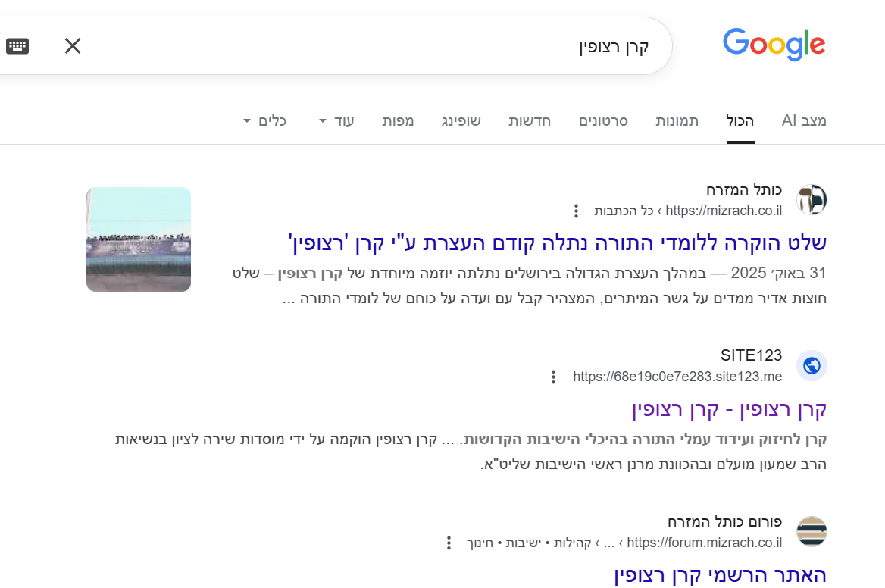Click the Google logo
This screenshot has height=588, width=885.
click(x=774, y=45)
